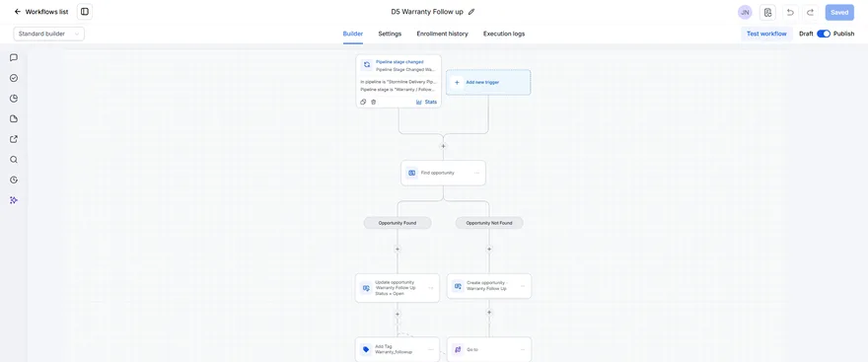This screenshot has width=868, height=362.
Task: Add a step under Opportunity Not Found branch
Action: coord(489,250)
